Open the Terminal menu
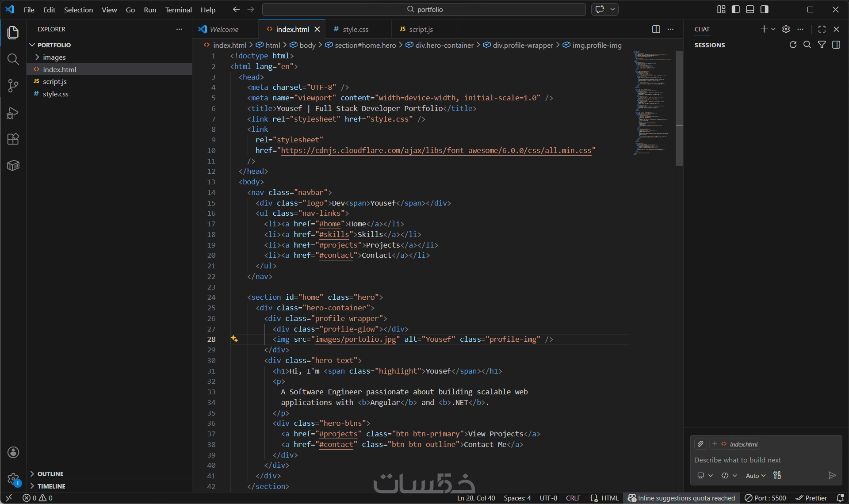The width and height of the screenshot is (849, 504). [x=178, y=10]
